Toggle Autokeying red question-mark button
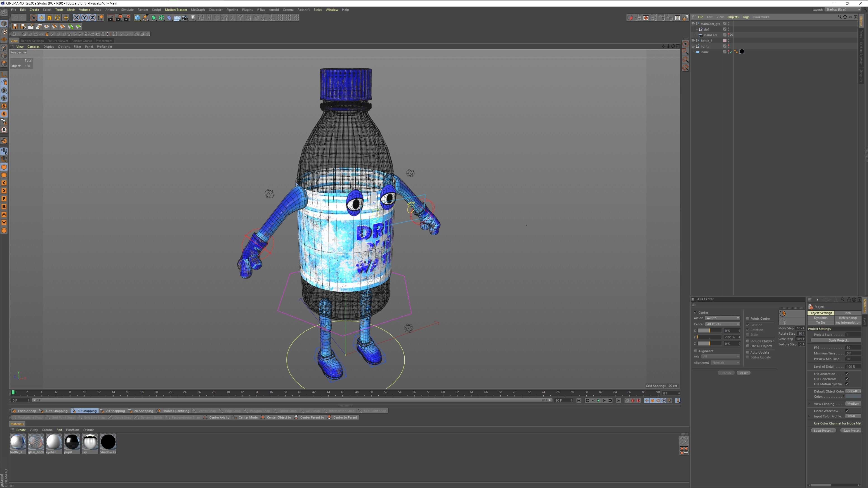The image size is (868, 488). [638, 400]
